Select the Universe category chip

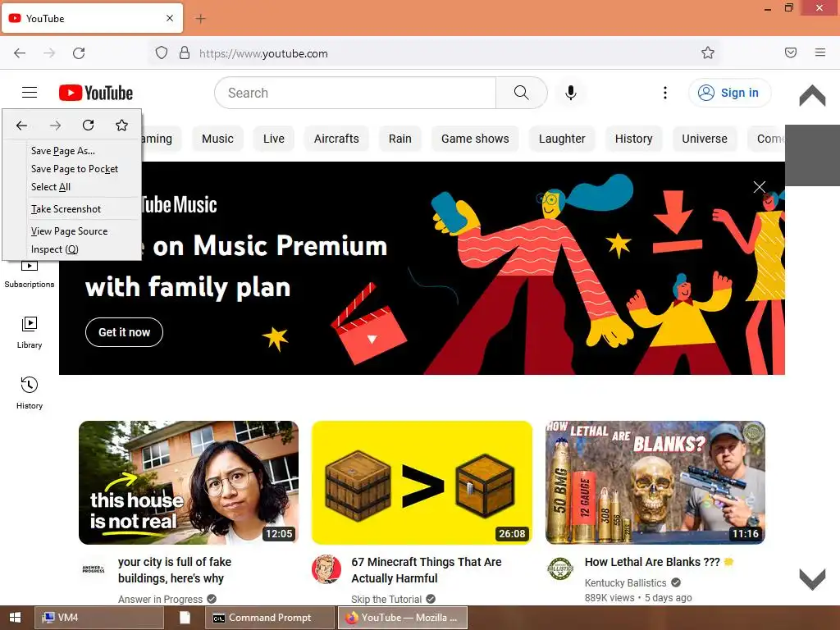click(705, 139)
